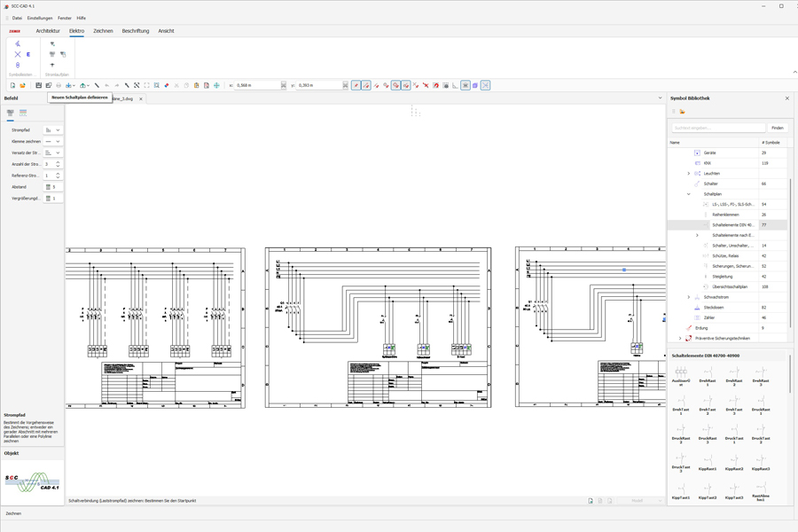Collapse the Schaltplan tree node
The width and height of the screenshot is (798, 532).
pyautogui.click(x=689, y=194)
